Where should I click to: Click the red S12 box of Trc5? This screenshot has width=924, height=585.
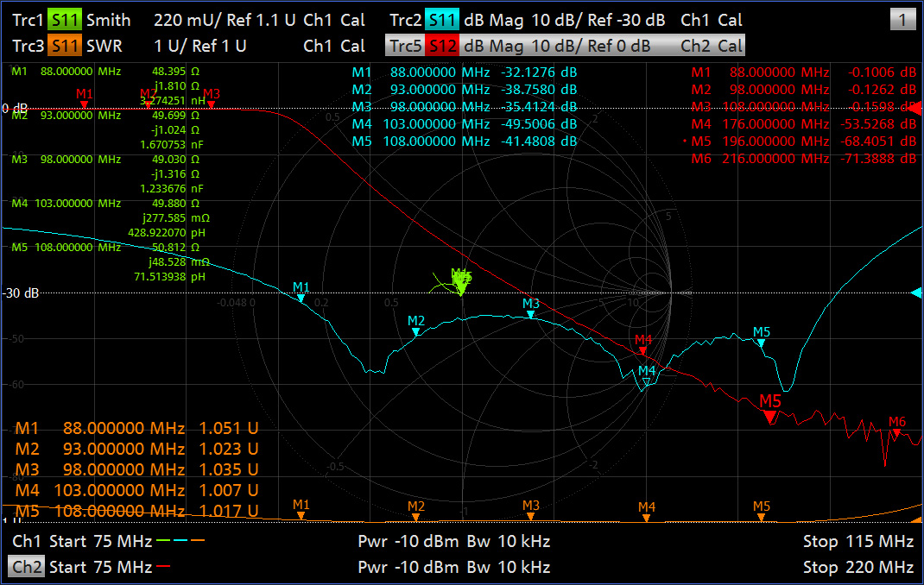point(442,46)
